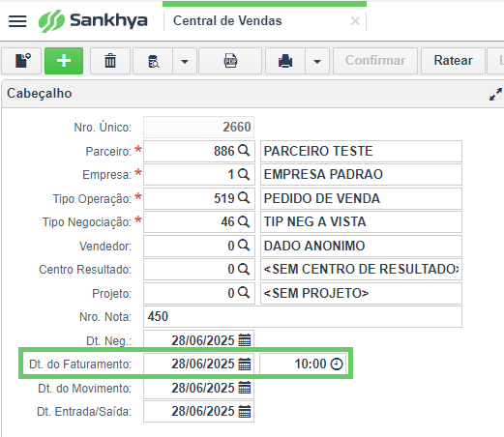Open dropdown arrow beside printer icon
The height and width of the screenshot is (437, 504).
[x=317, y=61]
